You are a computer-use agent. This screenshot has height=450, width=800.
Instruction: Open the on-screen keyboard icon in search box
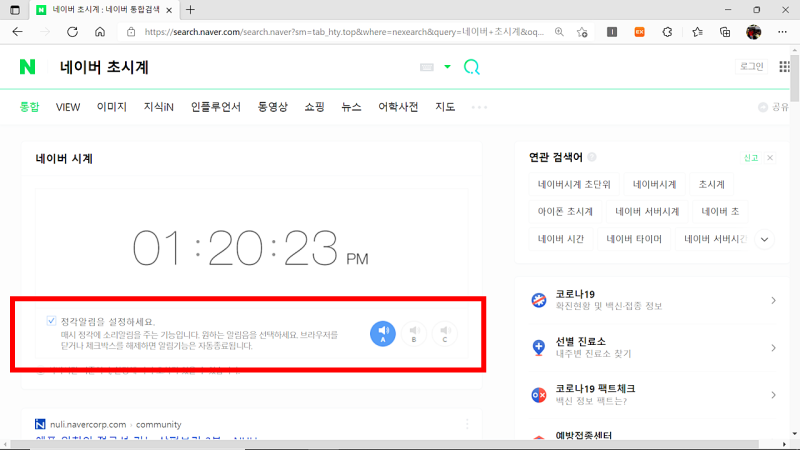click(x=427, y=67)
